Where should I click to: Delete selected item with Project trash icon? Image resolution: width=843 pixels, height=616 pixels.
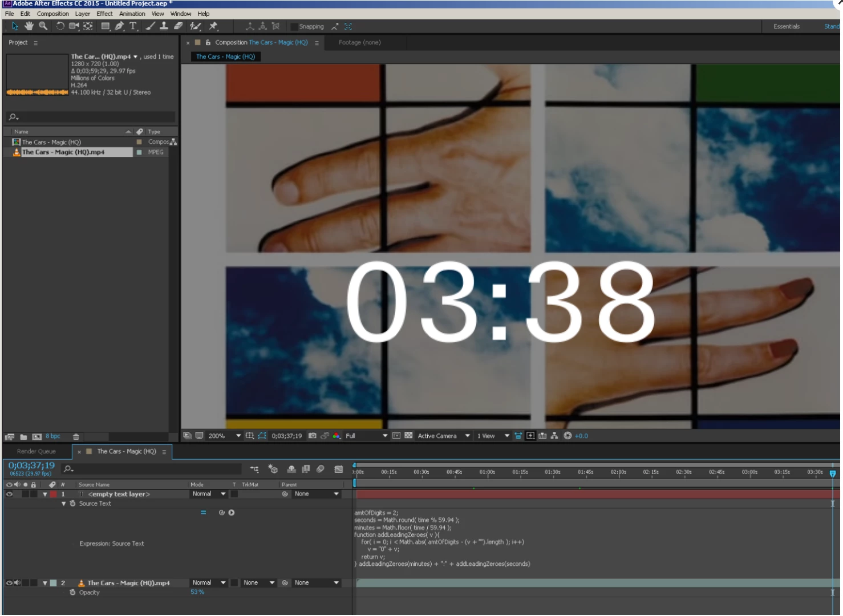point(76,437)
